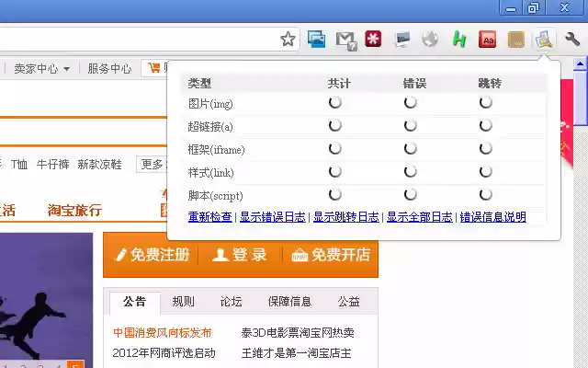The height and width of the screenshot is (368, 588).
Task: Click the 类型 column header
Action: [x=199, y=83]
